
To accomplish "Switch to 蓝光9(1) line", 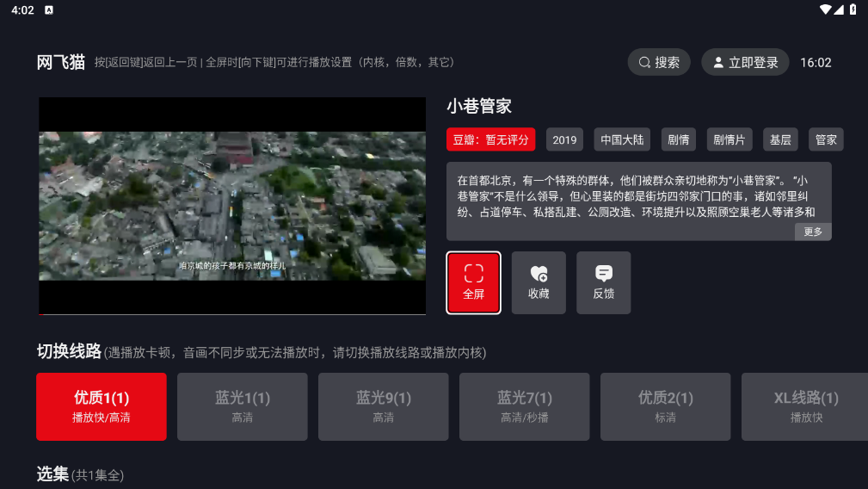I will [x=384, y=406].
